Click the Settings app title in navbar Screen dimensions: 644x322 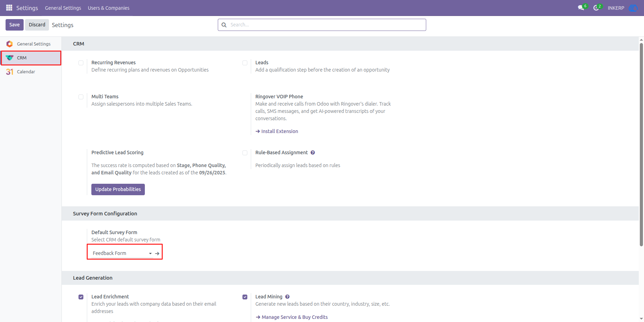pyautogui.click(x=27, y=8)
